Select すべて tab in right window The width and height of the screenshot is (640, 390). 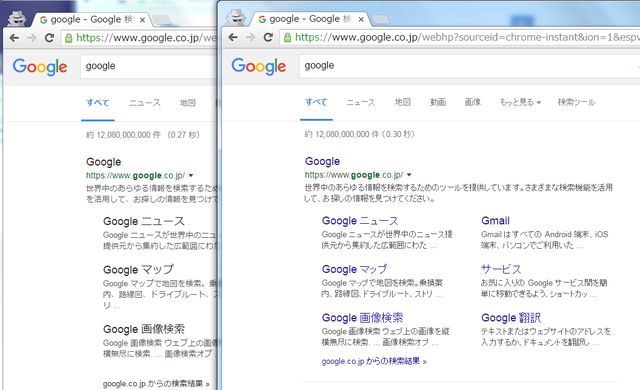click(316, 102)
